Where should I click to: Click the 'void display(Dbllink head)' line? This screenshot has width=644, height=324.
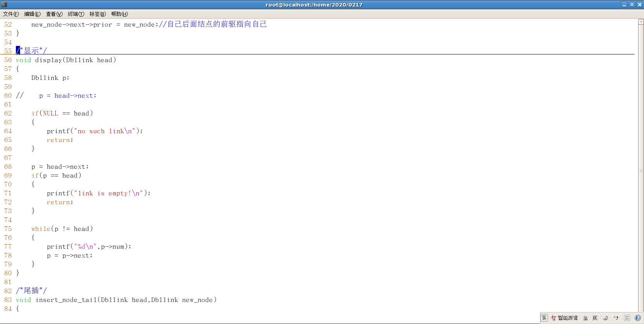pyautogui.click(x=66, y=60)
